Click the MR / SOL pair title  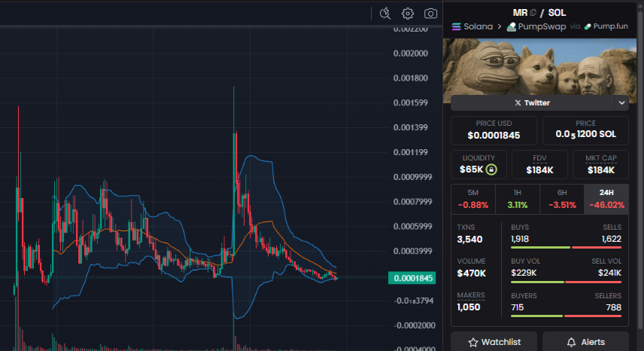coord(539,13)
